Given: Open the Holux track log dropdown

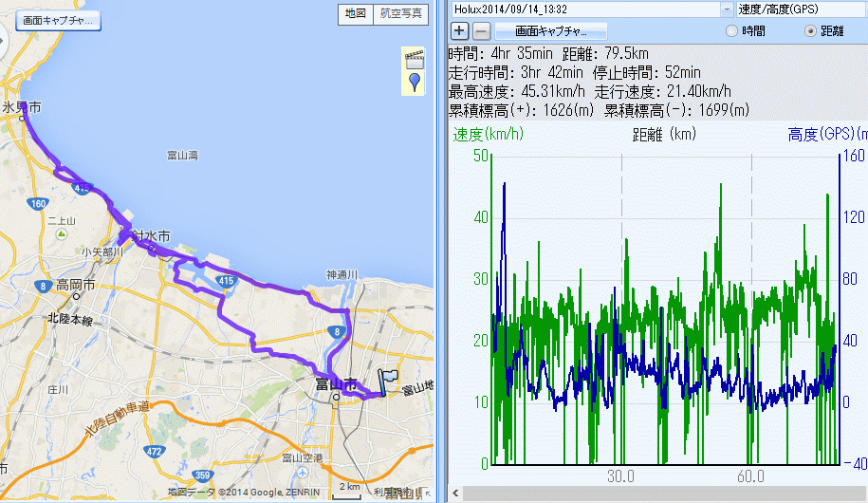Looking at the screenshot, I should 728,9.
